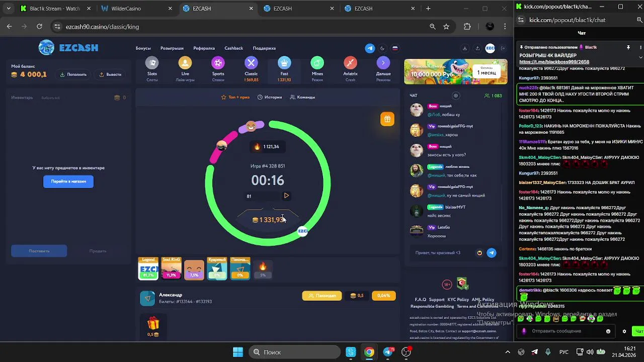Open F.A.Q link in footer

coord(420,300)
